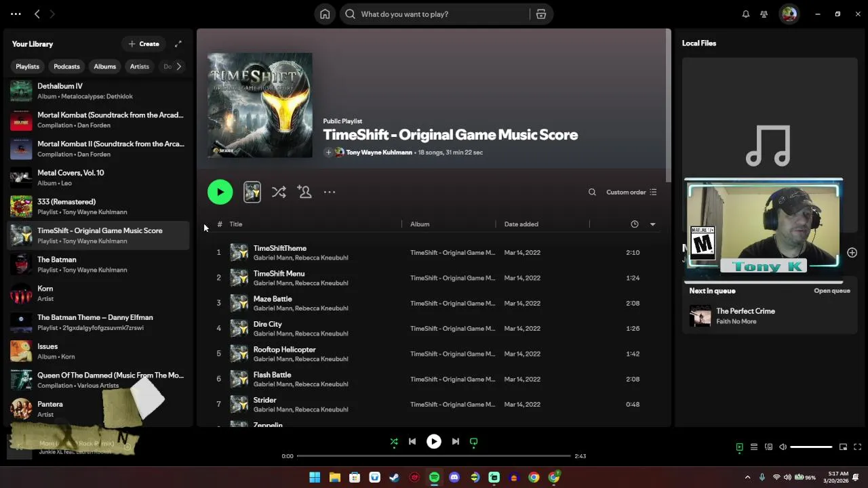The height and width of the screenshot is (488, 868).
Task: Open Issues album by Korn in library
Action: click(98, 351)
